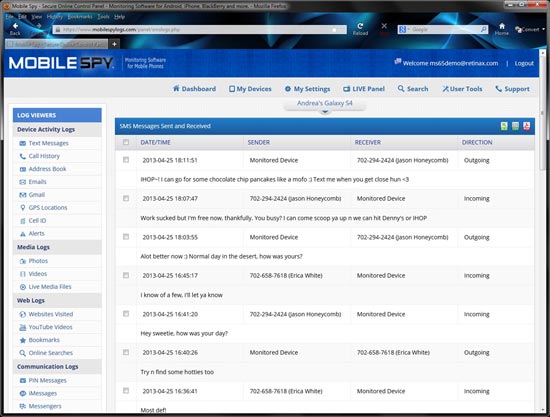Open Emails log
The width and height of the screenshot is (550, 417).
pyautogui.click(x=37, y=182)
